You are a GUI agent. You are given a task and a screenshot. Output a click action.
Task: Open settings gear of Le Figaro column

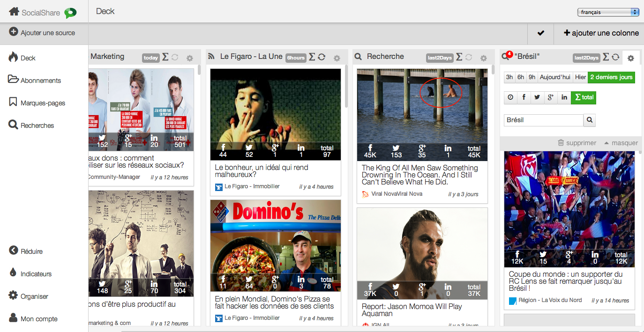(x=337, y=59)
